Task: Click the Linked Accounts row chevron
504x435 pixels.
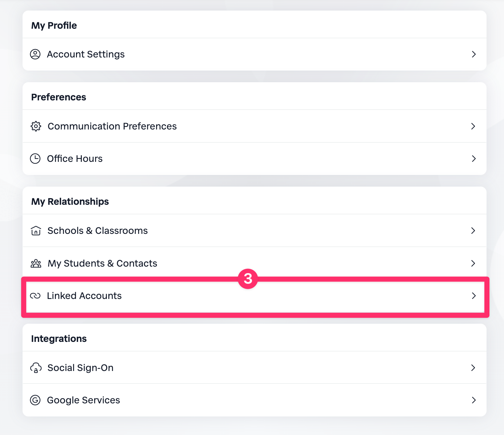Action: (x=474, y=296)
